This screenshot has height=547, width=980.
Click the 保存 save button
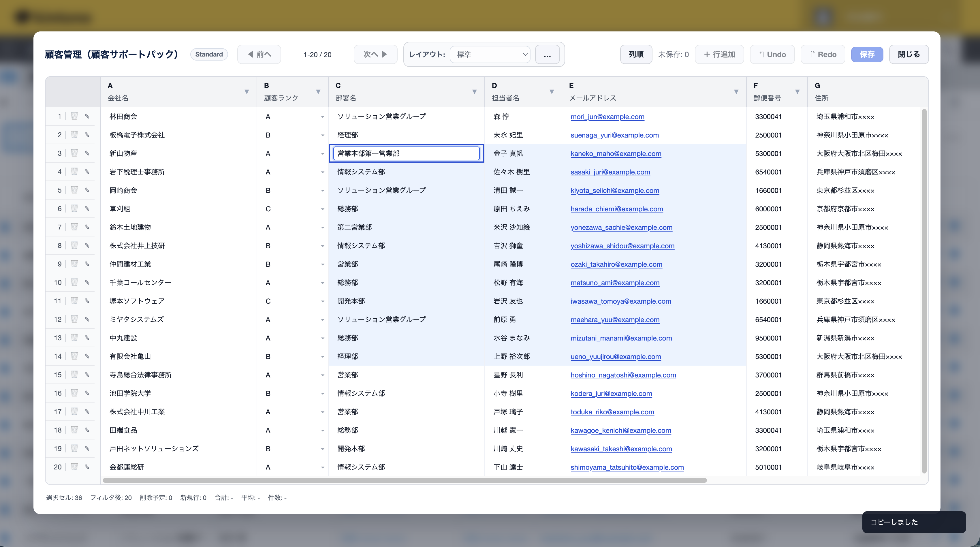pyautogui.click(x=867, y=54)
